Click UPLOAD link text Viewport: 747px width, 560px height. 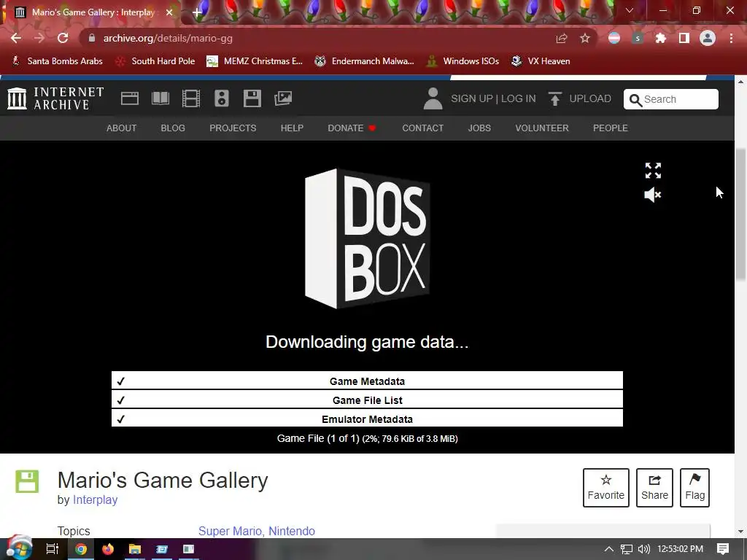click(x=589, y=98)
